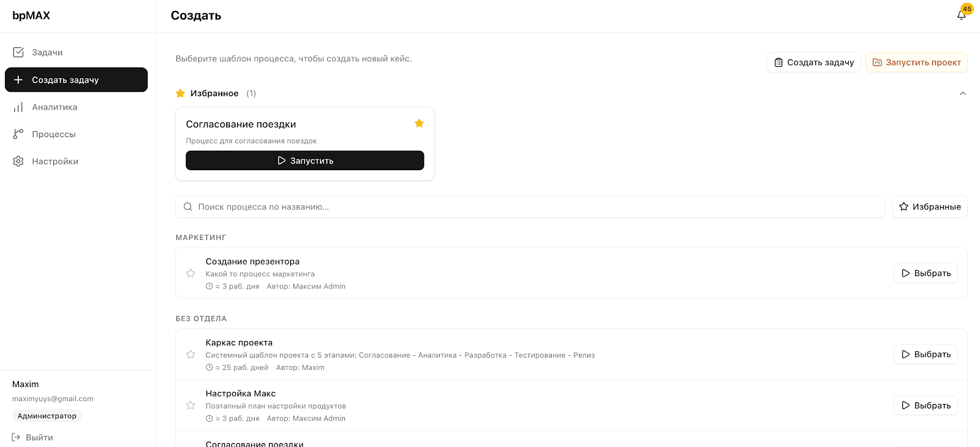Screen dimensions: 980x447
Task: Filter by Избранные button
Action: pos(929,207)
